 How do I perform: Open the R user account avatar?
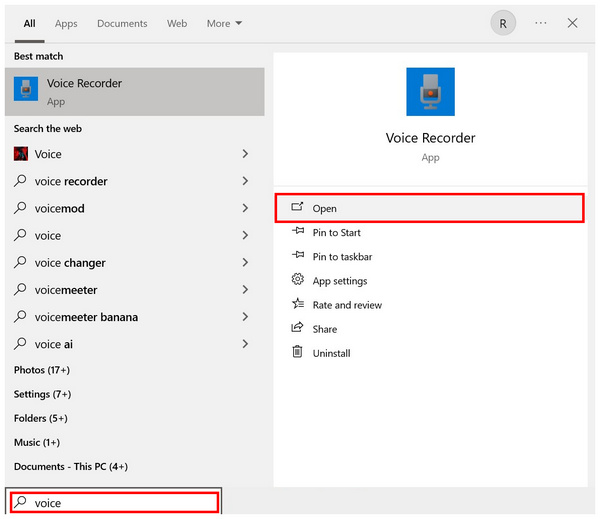503,23
